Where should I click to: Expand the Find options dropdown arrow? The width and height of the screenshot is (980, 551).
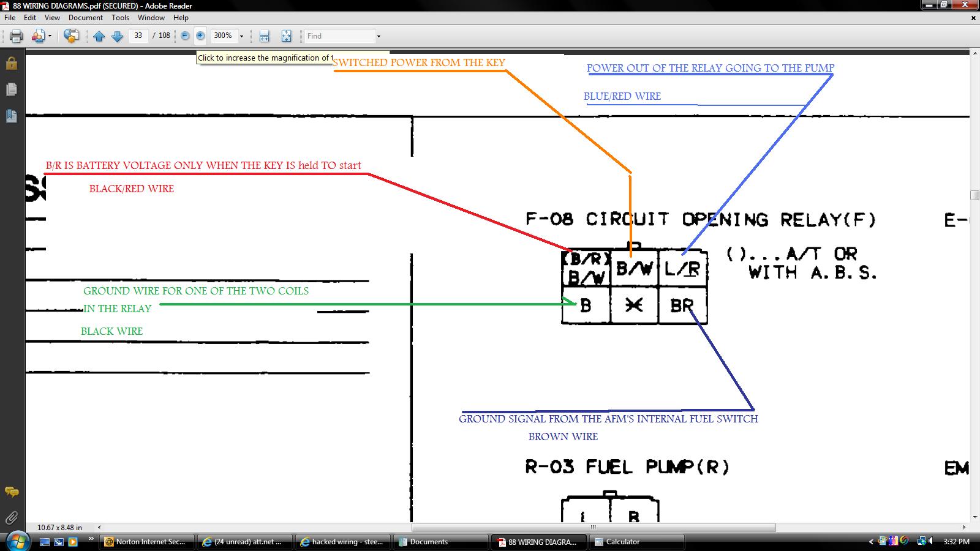(379, 36)
